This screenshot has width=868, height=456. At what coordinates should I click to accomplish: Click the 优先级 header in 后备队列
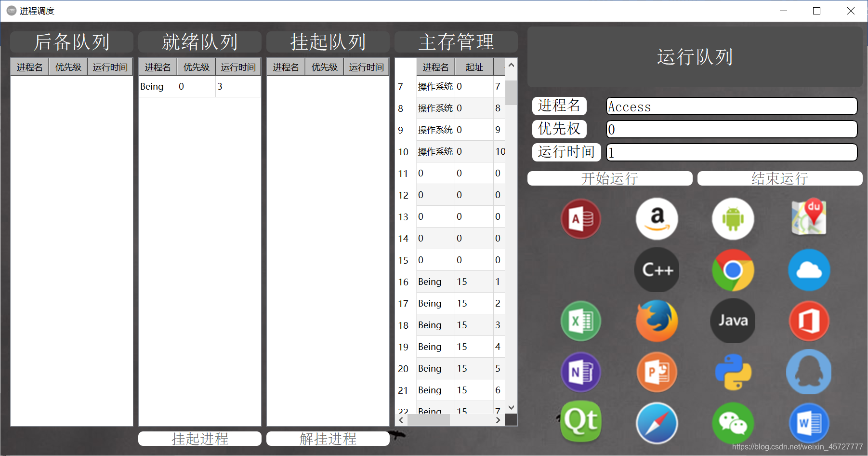[68, 67]
